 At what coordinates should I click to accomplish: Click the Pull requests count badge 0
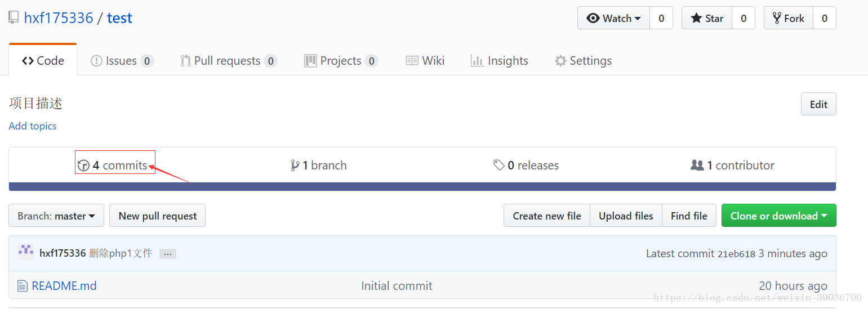coord(271,61)
